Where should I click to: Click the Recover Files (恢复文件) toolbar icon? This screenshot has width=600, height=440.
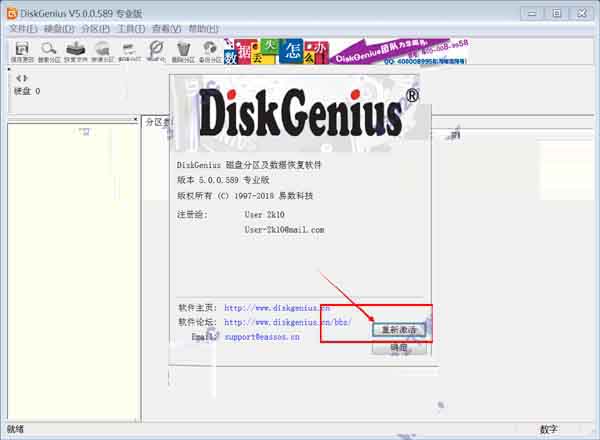[76, 52]
